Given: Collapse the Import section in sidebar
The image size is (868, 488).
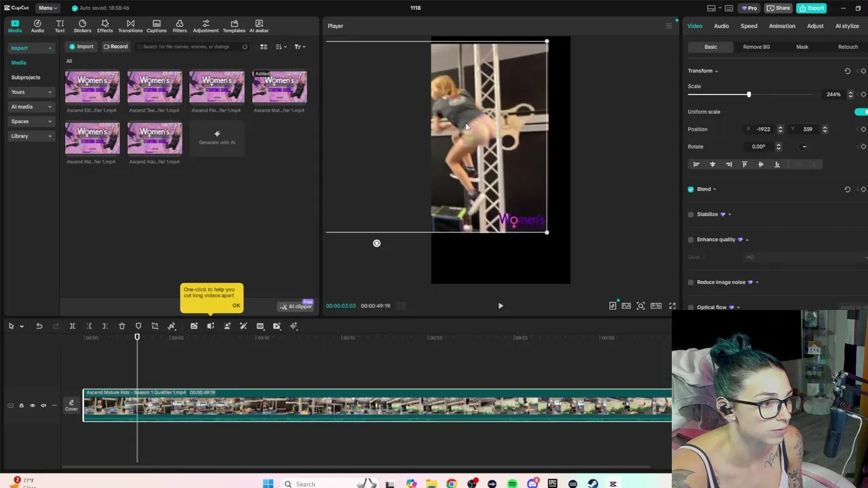Looking at the screenshot, I should point(31,47).
